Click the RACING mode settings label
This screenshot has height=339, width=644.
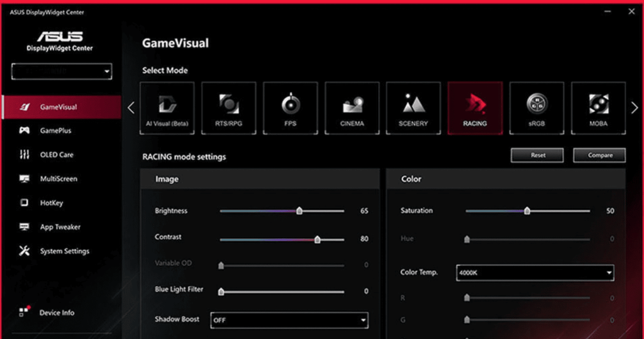[x=184, y=157]
